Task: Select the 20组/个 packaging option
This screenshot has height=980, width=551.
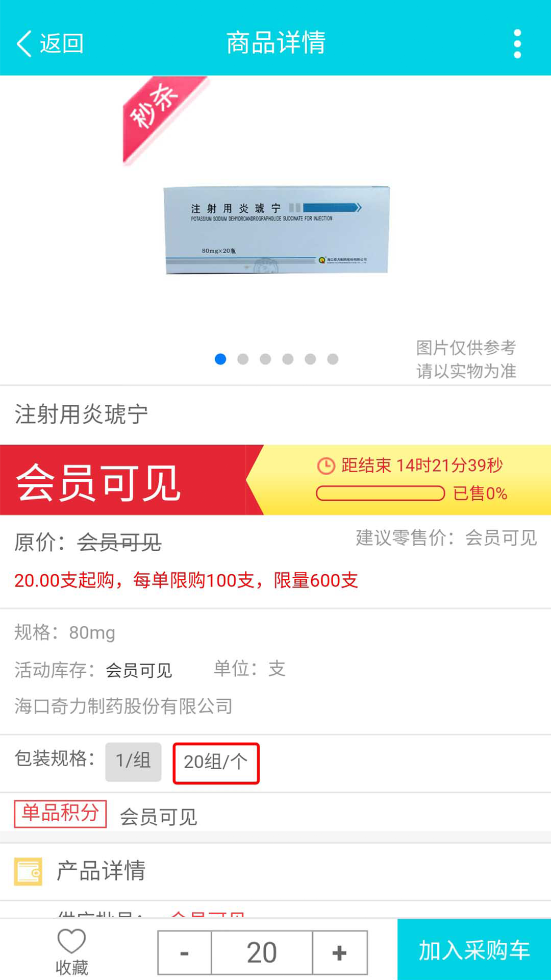Action: [x=216, y=763]
